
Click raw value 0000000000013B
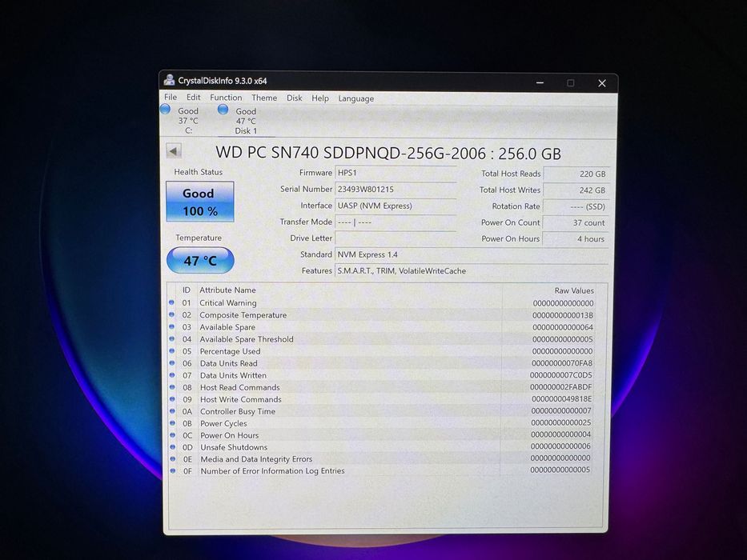pyautogui.click(x=563, y=315)
